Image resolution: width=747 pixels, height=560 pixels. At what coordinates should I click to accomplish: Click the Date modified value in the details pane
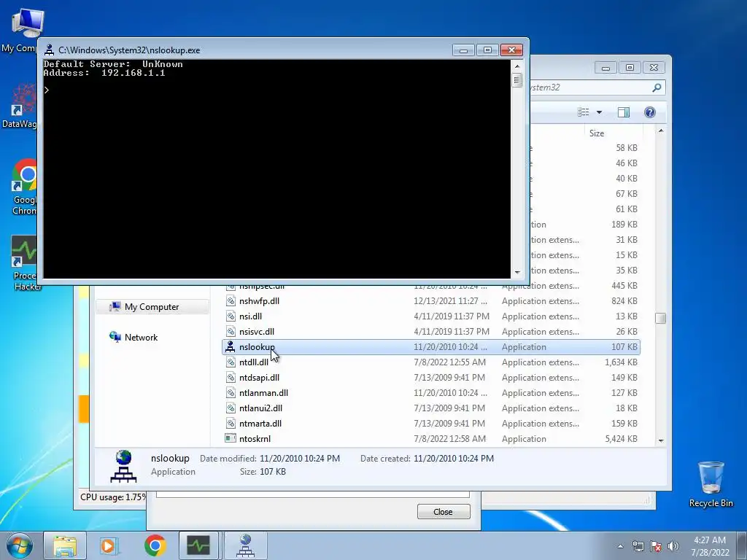coord(300,459)
